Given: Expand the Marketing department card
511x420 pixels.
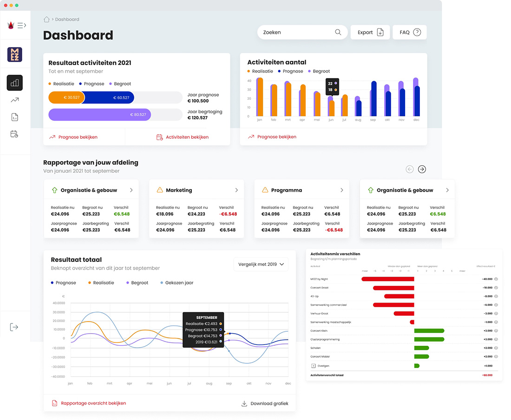Looking at the screenshot, I should point(237,190).
